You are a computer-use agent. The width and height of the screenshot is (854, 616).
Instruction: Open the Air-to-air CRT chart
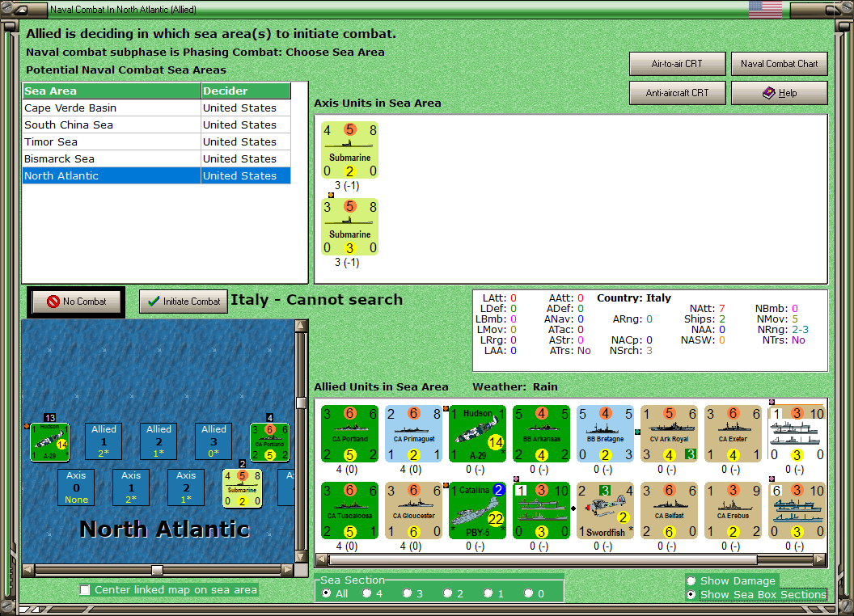click(677, 64)
